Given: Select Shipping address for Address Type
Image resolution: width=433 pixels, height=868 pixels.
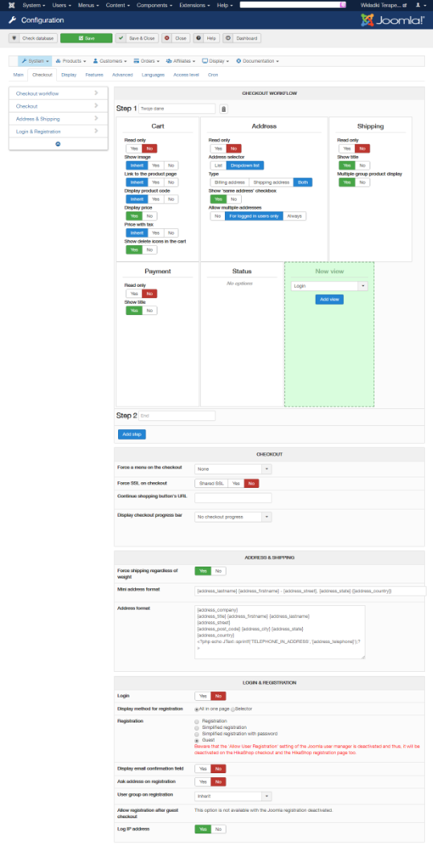Looking at the screenshot, I should point(271,182).
